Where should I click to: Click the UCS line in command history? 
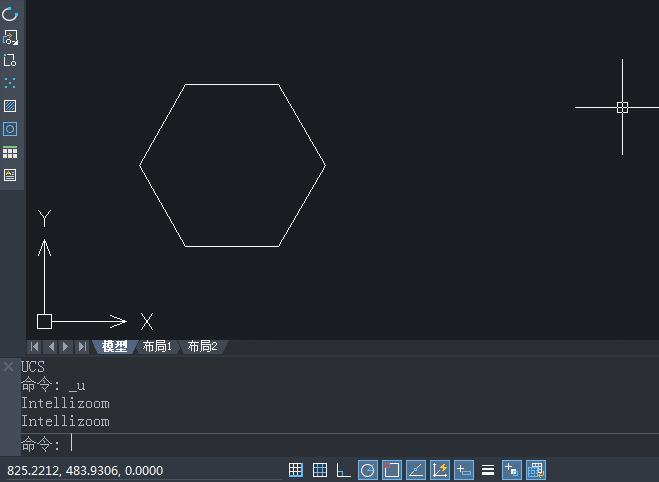(x=33, y=367)
